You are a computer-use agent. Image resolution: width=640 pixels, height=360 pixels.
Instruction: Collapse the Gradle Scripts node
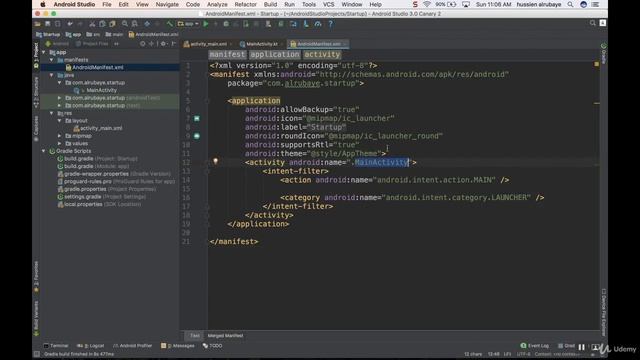pos(44,151)
